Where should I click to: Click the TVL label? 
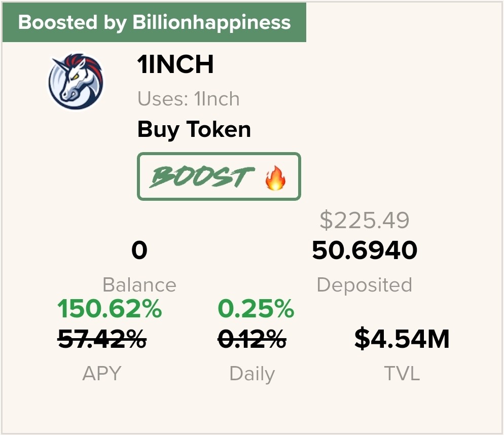point(402,373)
